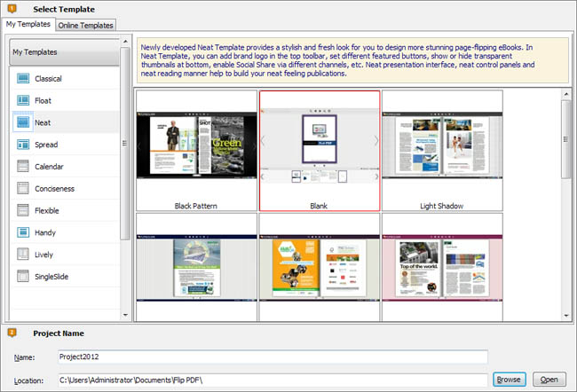Select the Conciseness template icon
The height and width of the screenshot is (392, 577).
point(22,188)
